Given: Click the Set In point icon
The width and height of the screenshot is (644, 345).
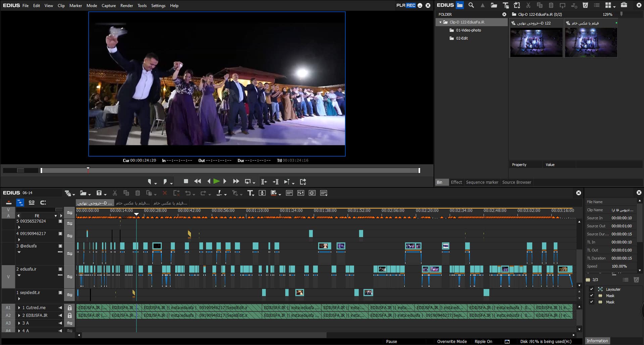Looking at the screenshot, I should click(x=150, y=182).
